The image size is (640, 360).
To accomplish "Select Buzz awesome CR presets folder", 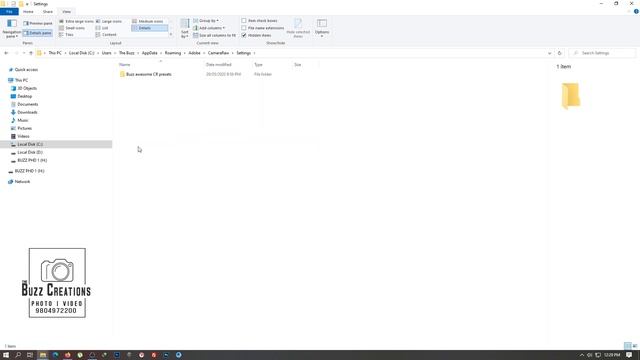I will point(149,74).
